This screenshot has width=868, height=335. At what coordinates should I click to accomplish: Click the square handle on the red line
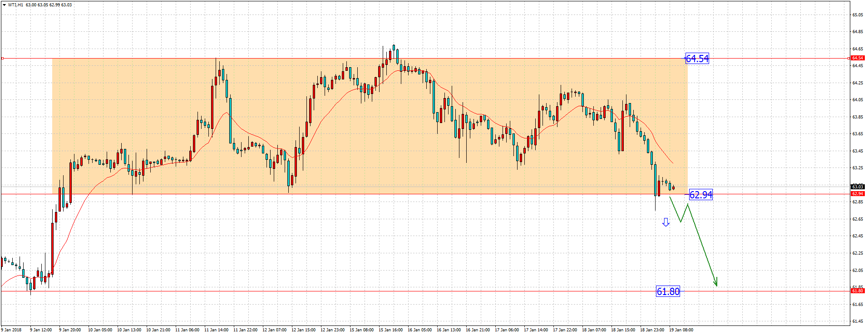point(2,59)
